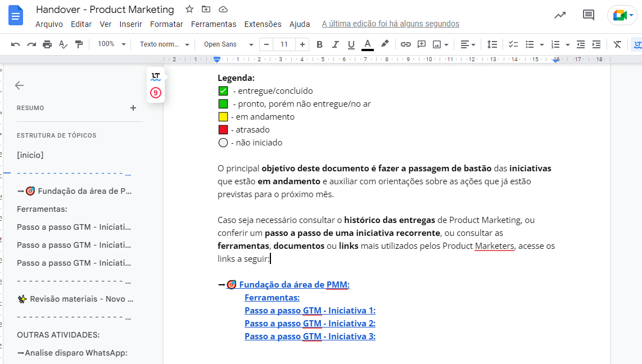This screenshot has height=364, width=642.
Task: Enable the checklist format
Action: pos(512,44)
